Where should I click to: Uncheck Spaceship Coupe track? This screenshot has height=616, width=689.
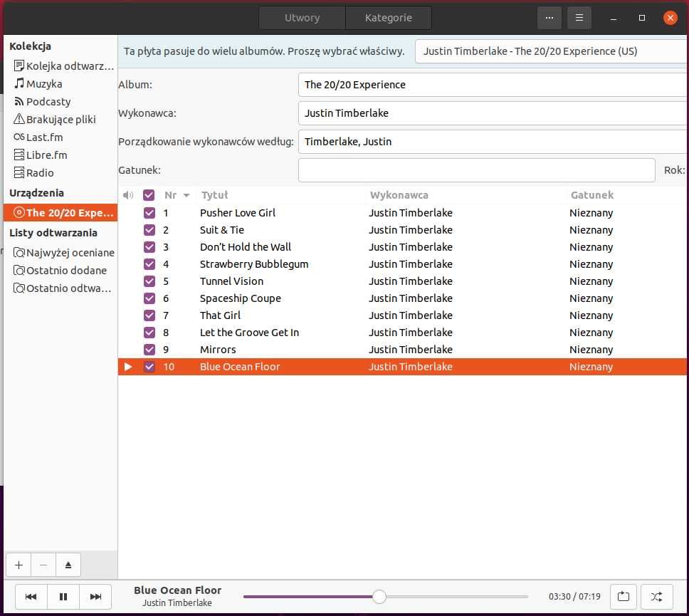[x=149, y=298]
